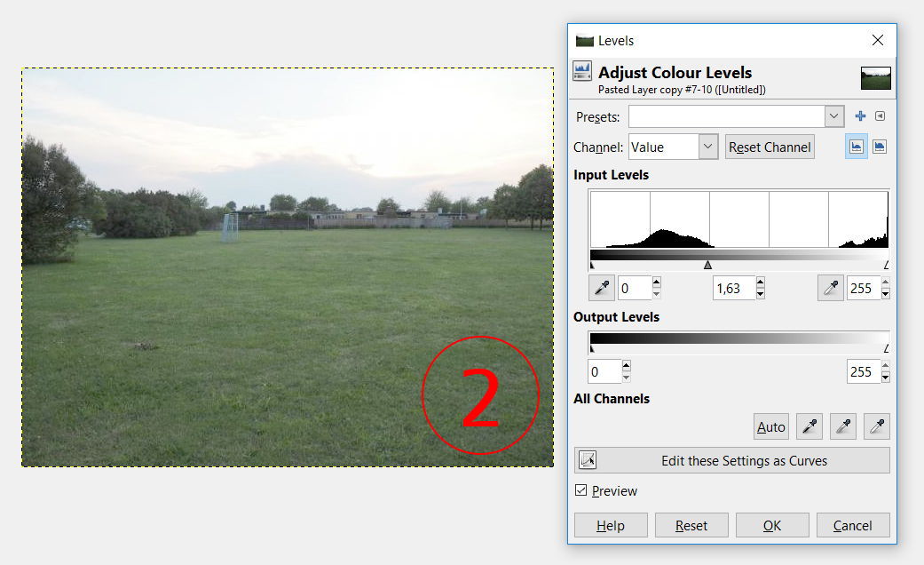Open Help for Levels dialog
Image resolution: width=924 pixels, height=565 pixels.
[611, 525]
